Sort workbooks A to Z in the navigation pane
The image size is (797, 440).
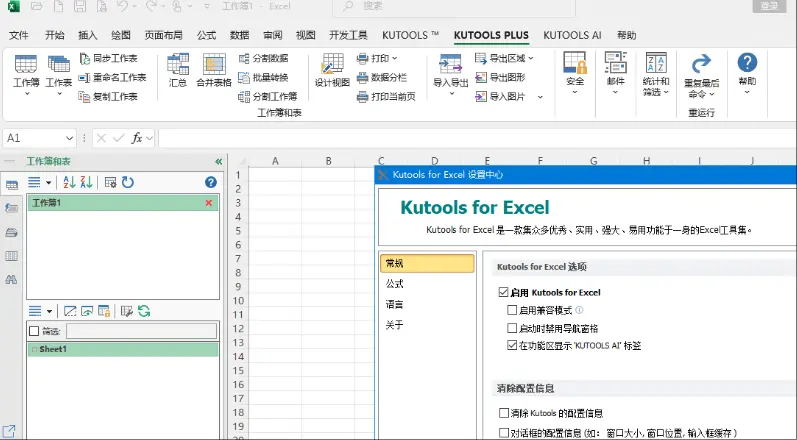point(69,182)
